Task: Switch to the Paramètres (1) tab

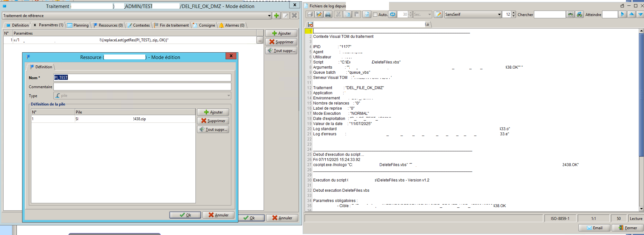Action: click(48, 25)
